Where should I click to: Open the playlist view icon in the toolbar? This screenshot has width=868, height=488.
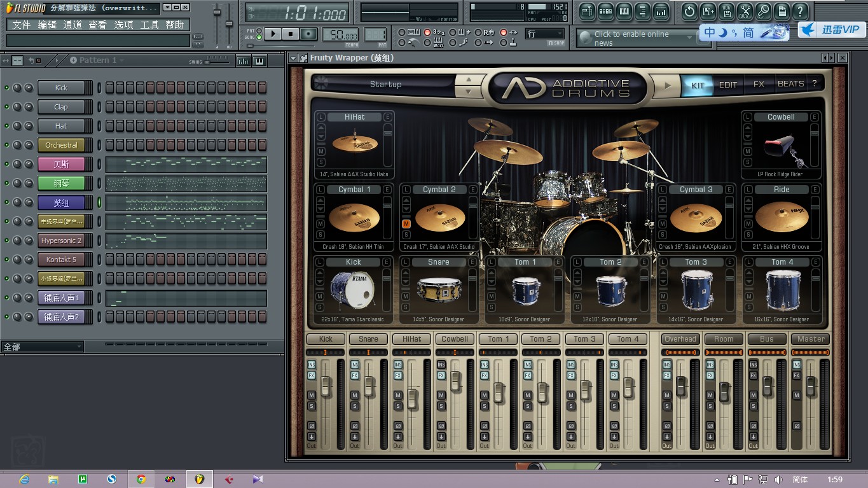pyautogui.click(x=587, y=11)
